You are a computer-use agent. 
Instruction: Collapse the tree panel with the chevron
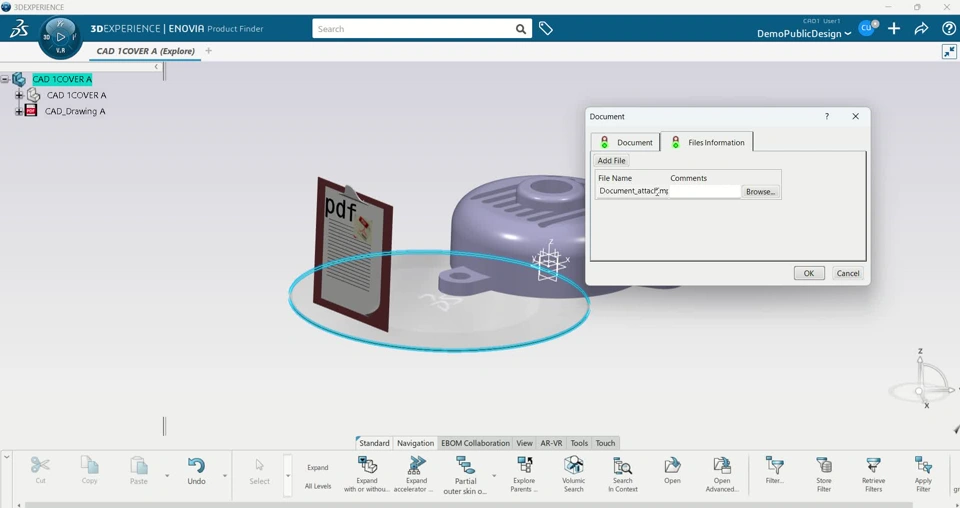pos(156,67)
